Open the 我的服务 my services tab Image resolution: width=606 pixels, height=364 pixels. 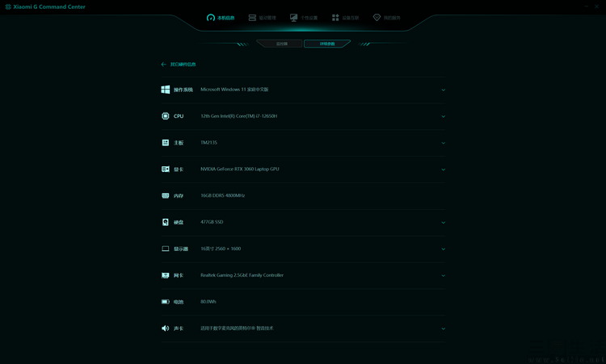coord(386,18)
